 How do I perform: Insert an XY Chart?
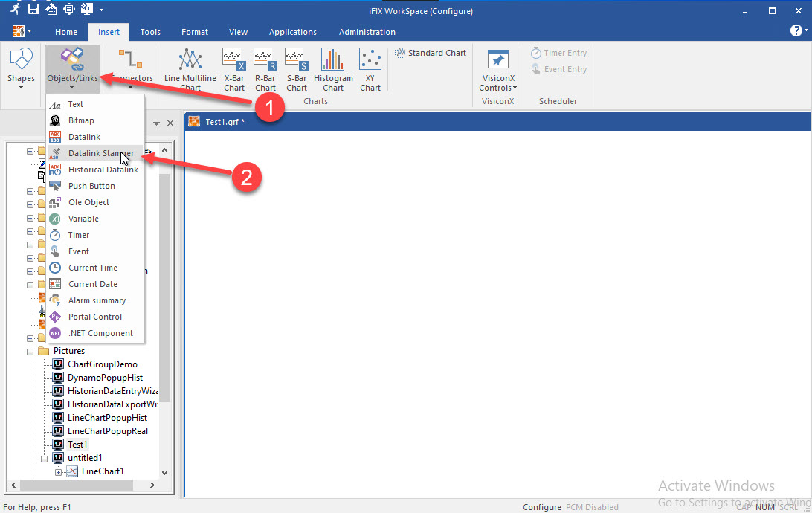[370, 69]
